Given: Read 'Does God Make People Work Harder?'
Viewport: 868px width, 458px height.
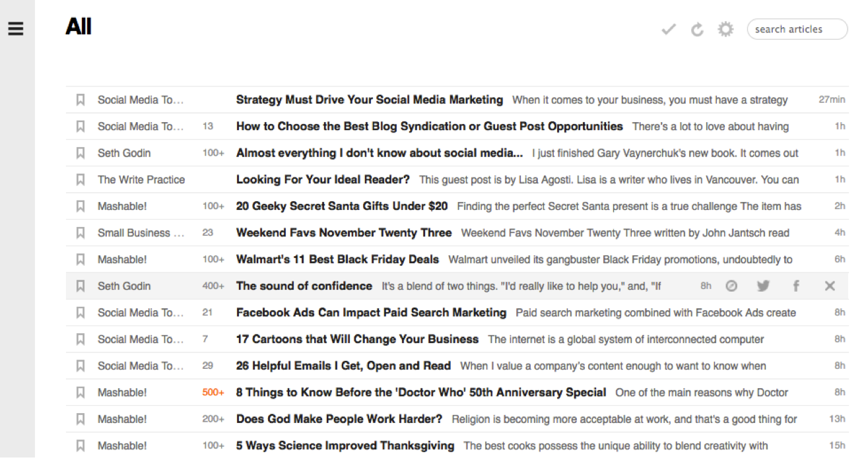Looking at the screenshot, I should click(x=339, y=419).
